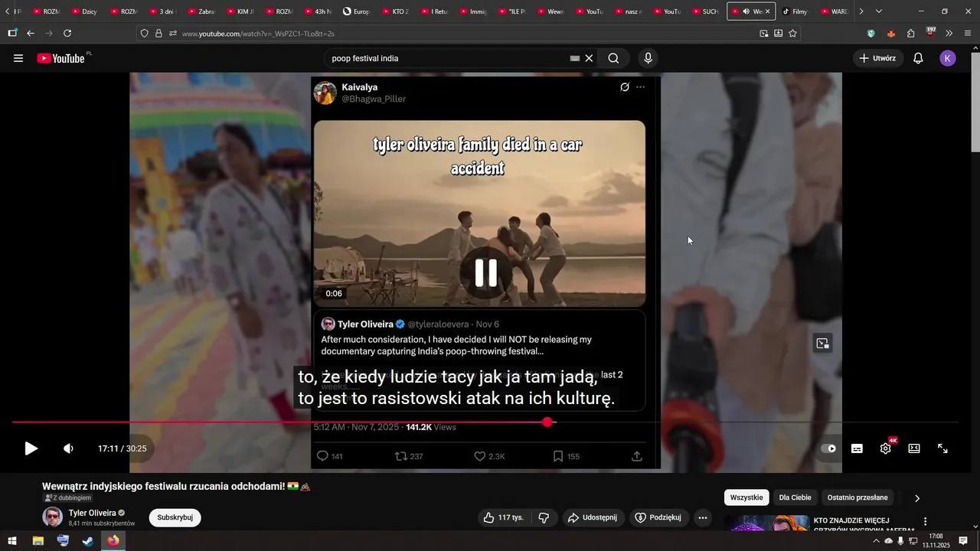The width and height of the screenshot is (980, 551).
Task: Click the Utwórz create button
Action: tap(877, 58)
